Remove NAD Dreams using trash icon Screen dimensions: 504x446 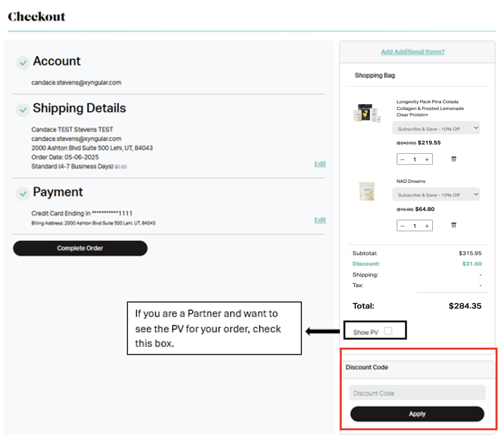click(x=453, y=225)
